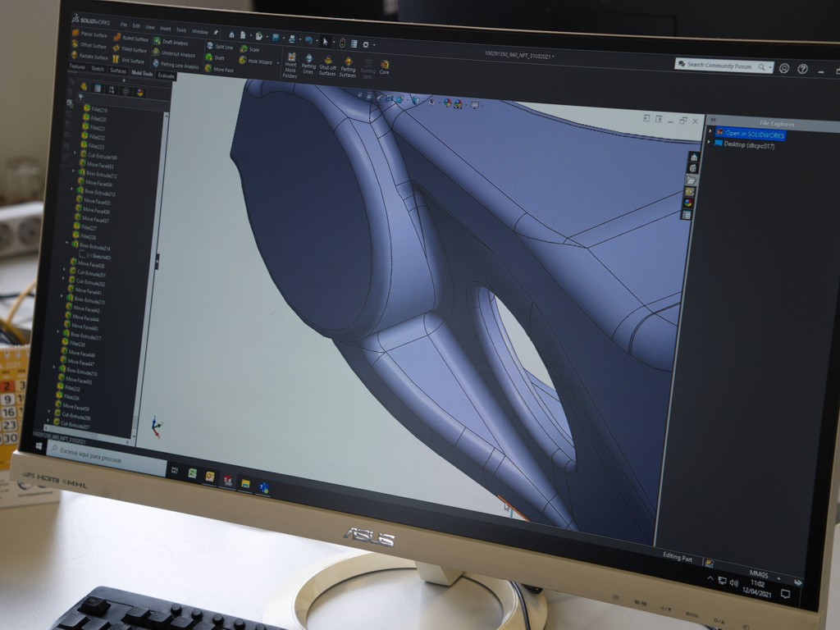This screenshot has width=840, height=630.
Task: Click the Core tool icon
Action: click(x=384, y=66)
